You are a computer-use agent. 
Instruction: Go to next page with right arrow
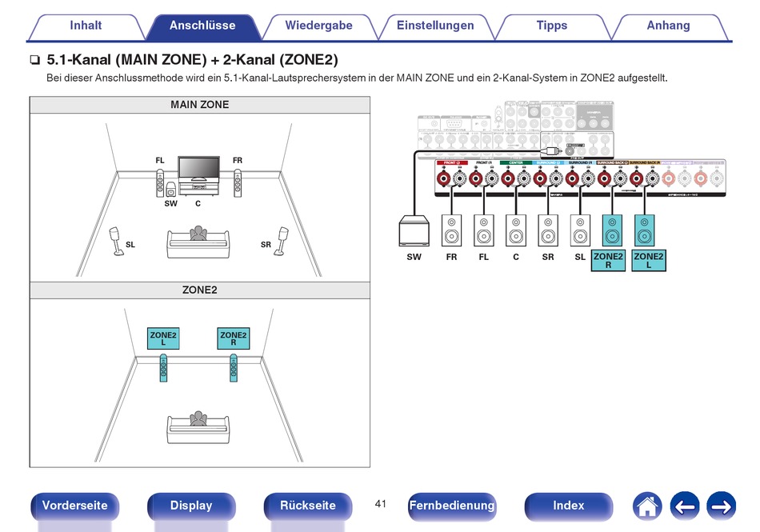tap(721, 506)
